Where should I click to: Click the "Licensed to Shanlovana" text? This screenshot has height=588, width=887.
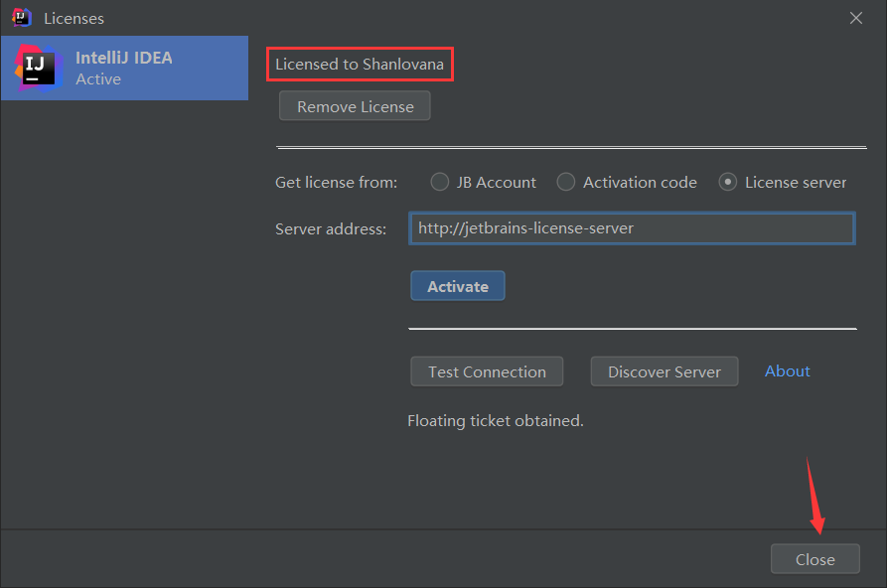coord(360,65)
